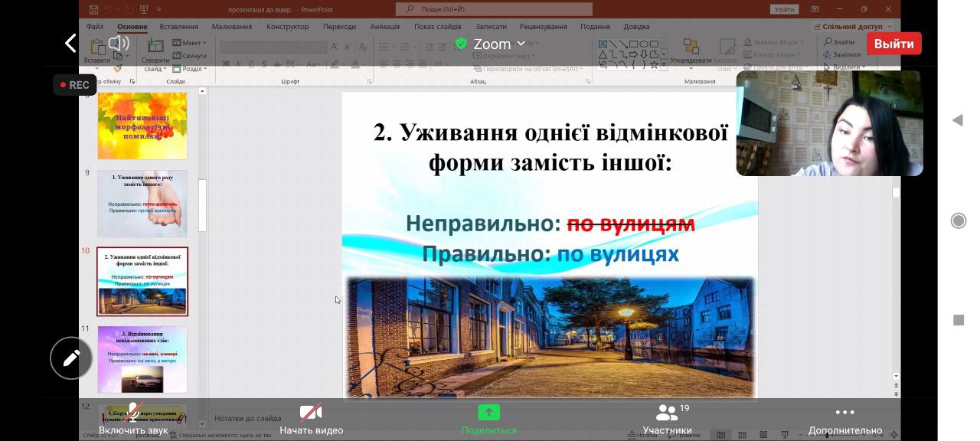Open the Заливка фігури fill dropdown
Image resolution: width=980 pixels, height=441 pixels.
tap(774, 42)
